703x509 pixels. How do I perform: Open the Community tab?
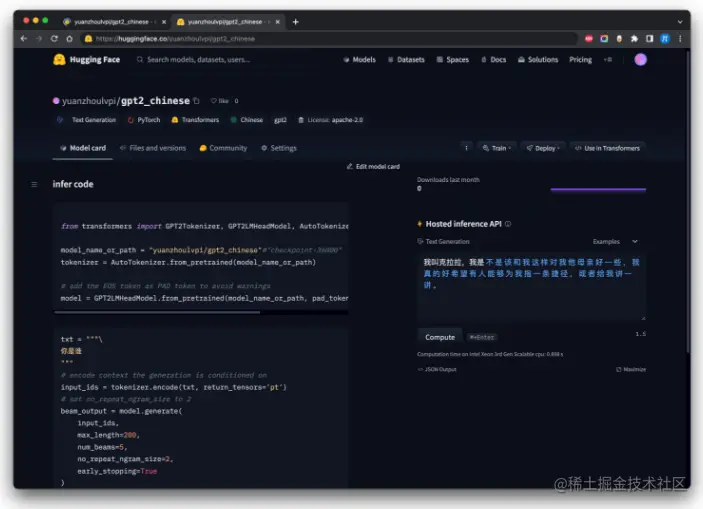(223, 148)
